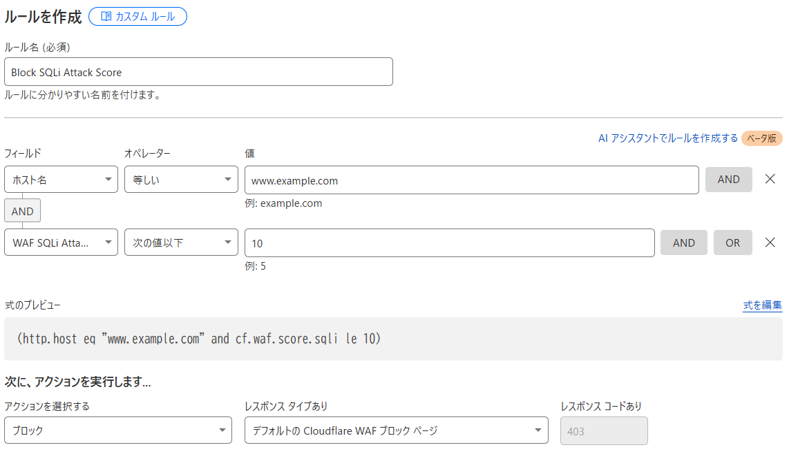Remove the ホスト名 condition row with X
The height and width of the screenshot is (450, 789).
769,179
